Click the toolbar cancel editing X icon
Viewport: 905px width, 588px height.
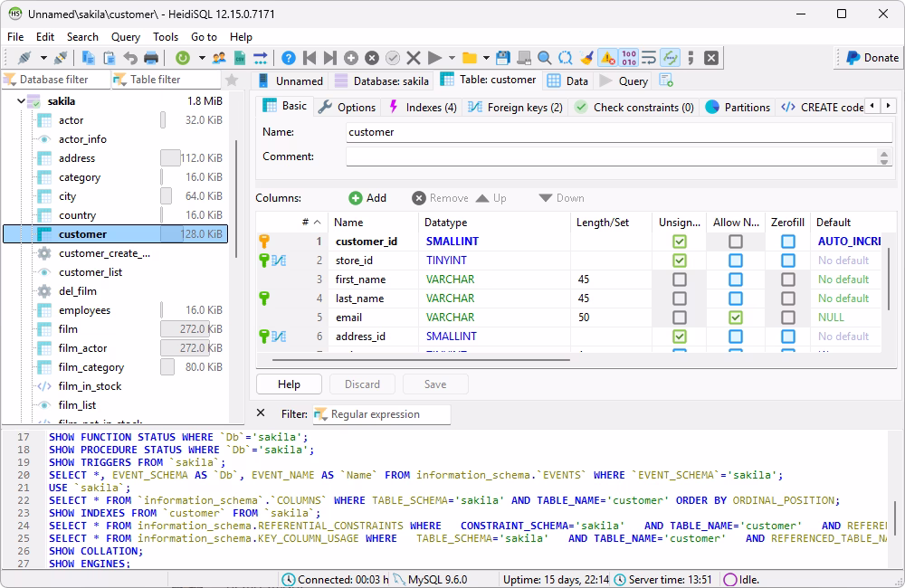(x=414, y=58)
